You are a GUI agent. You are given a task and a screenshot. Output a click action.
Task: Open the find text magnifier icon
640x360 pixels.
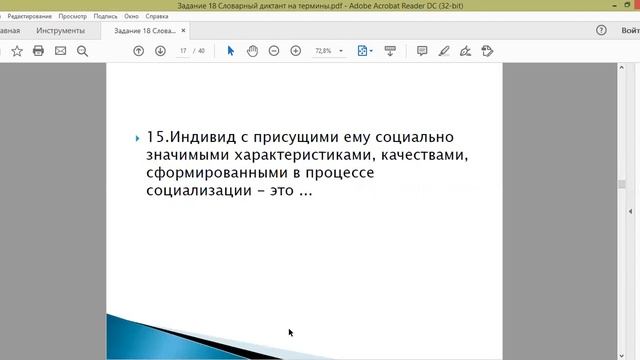(x=82, y=51)
